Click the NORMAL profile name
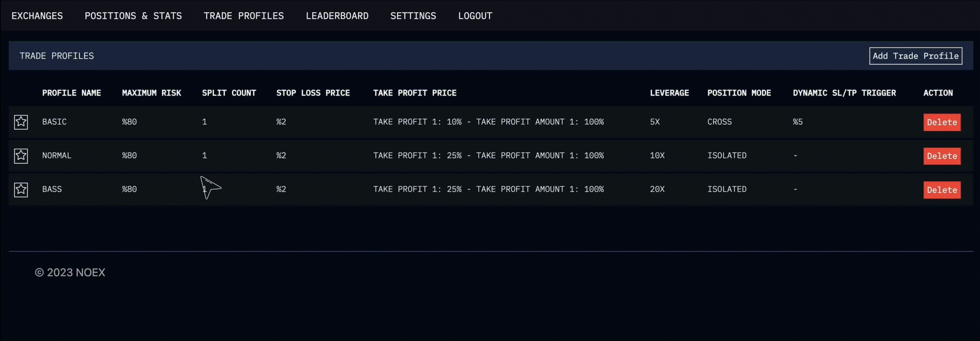The height and width of the screenshot is (341, 980). tap(57, 155)
